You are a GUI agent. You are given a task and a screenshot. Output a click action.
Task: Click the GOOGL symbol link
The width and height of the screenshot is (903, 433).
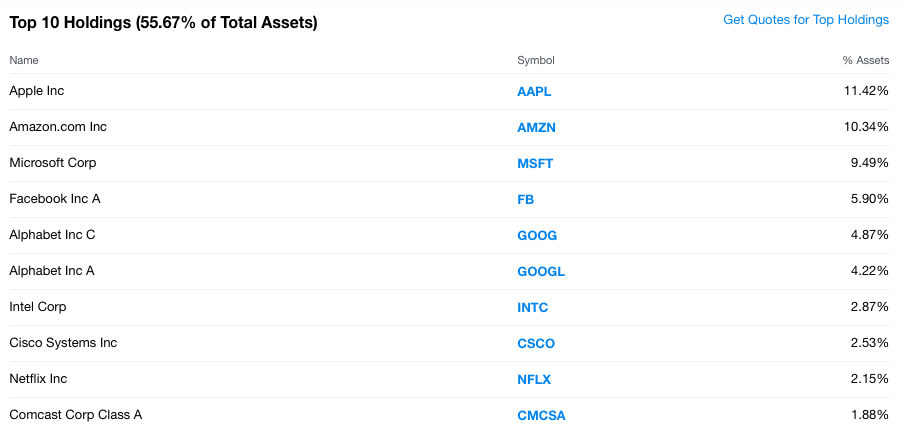[541, 271]
